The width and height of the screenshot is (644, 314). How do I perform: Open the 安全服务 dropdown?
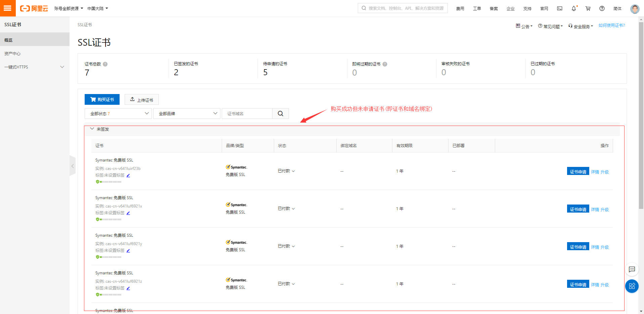(581, 26)
